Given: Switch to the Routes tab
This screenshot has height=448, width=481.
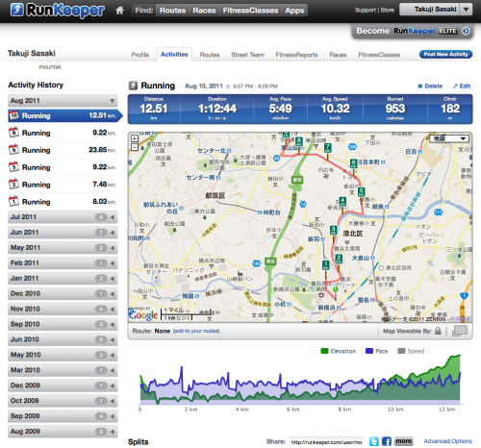Looking at the screenshot, I should (210, 55).
